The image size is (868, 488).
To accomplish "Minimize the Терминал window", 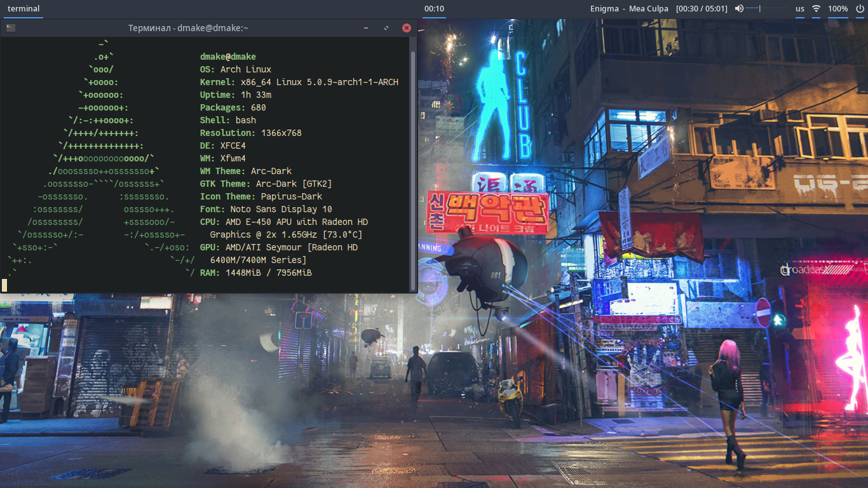I will pos(366,28).
